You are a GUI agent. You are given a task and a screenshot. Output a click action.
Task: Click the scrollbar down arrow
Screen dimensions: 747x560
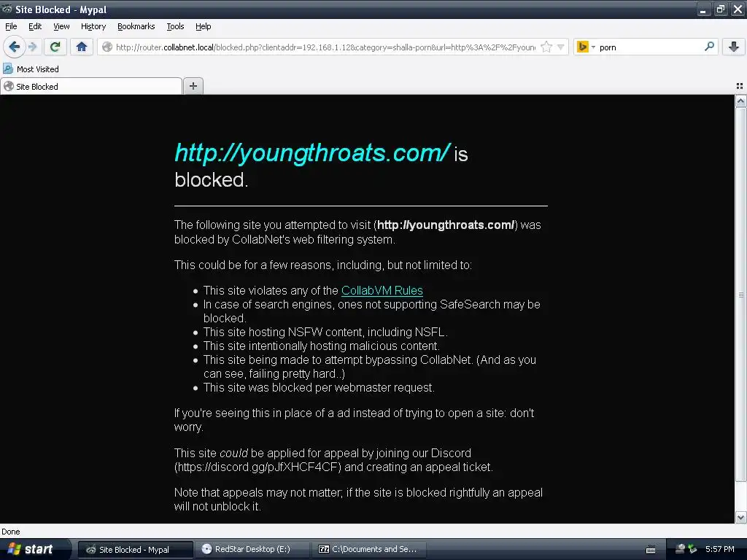740,517
